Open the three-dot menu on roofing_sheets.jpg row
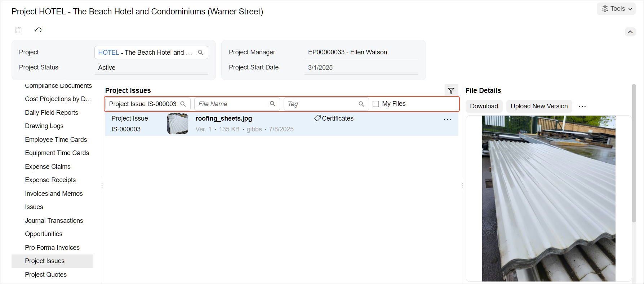The width and height of the screenshot is (644, 284). [447, 120]
